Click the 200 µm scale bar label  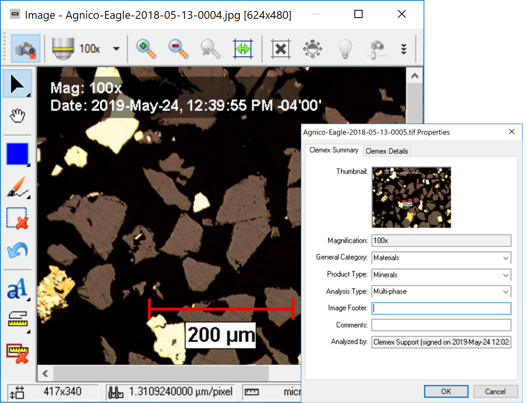[x=221, y=335]
